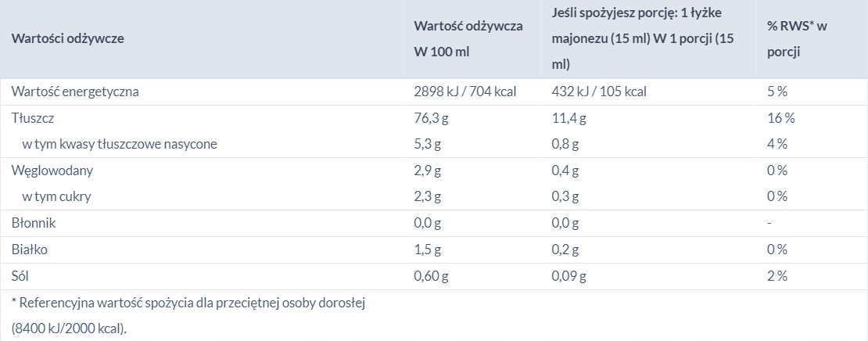This screenshot has height=341, width=868.
Task: Click the '0,09 g' salt per portion value
Action: click(x=569, y=275)
